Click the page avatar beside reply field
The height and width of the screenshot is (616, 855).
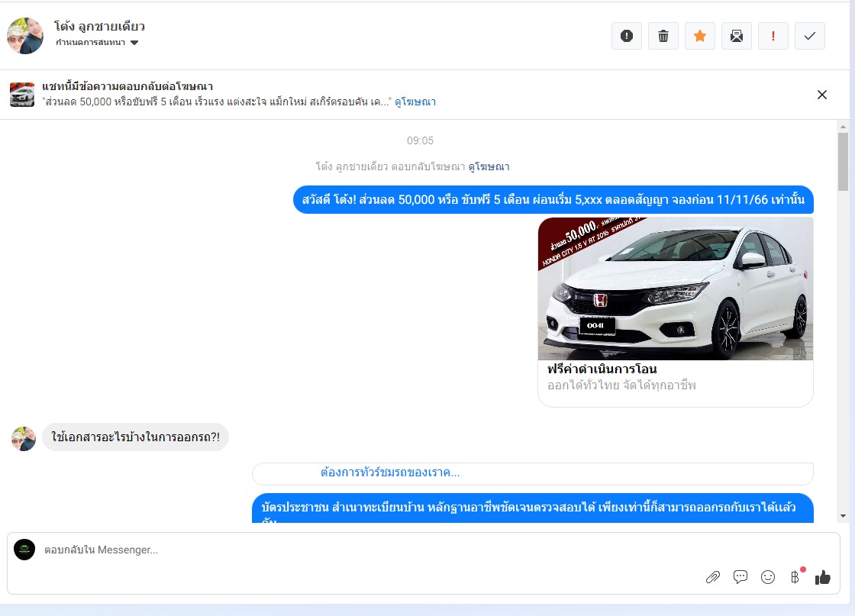[24, 550]
